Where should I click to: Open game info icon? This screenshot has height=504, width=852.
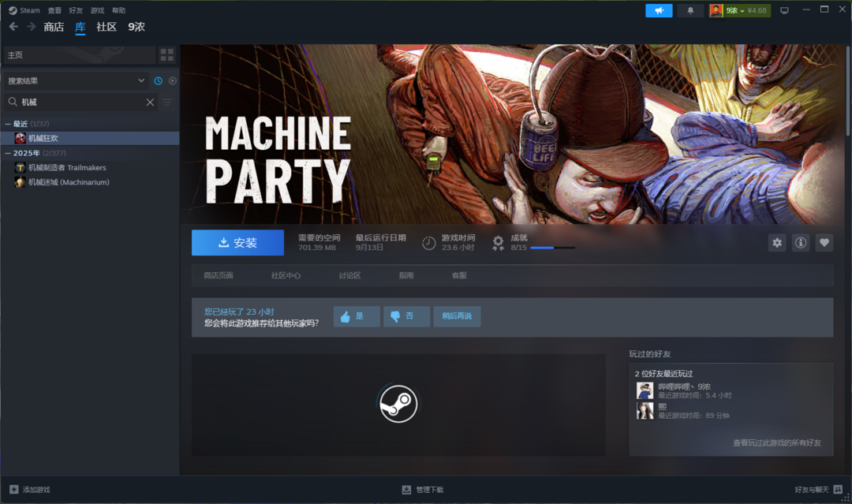(x=801, y=243)
